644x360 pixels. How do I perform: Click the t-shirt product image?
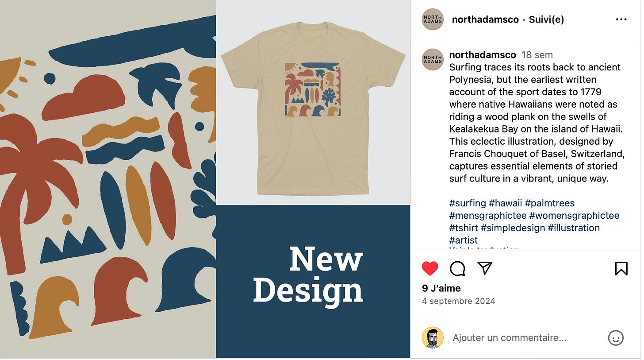pyautogui.click(x=313, y=108)
